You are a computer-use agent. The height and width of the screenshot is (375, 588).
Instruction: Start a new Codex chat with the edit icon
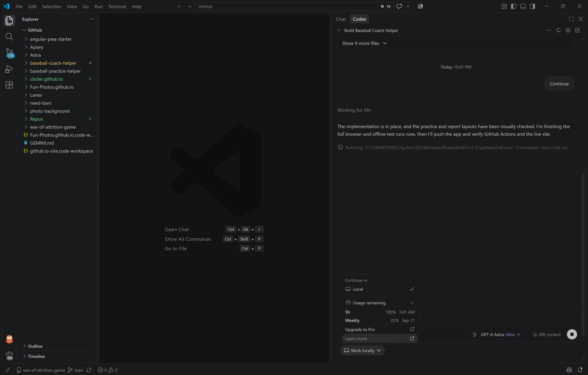577,30
